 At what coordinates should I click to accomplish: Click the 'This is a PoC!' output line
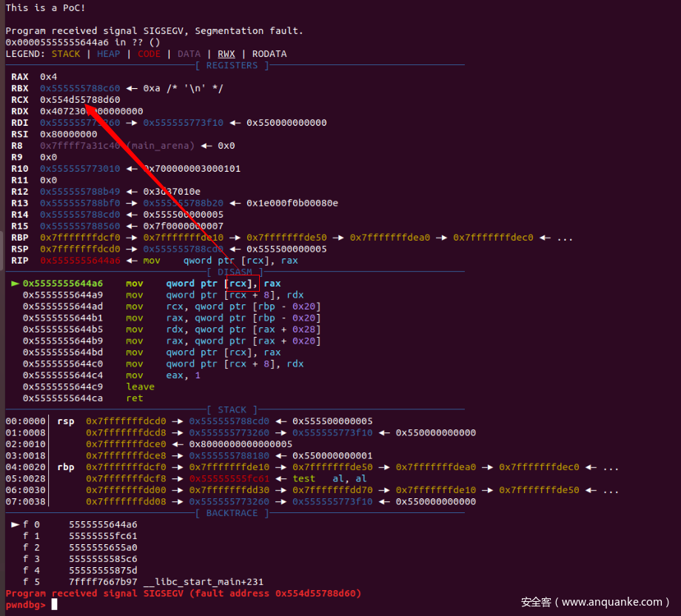(x=45, y=8)
